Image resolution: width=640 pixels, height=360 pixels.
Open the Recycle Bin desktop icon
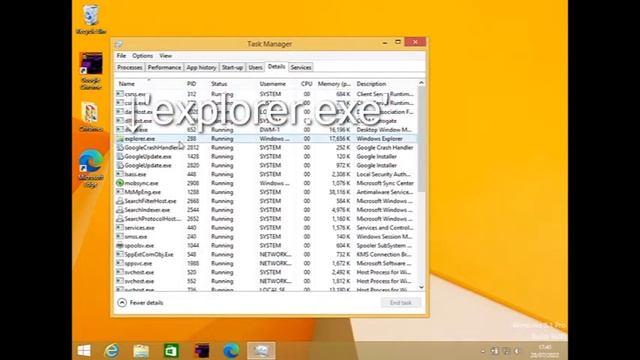91,19
